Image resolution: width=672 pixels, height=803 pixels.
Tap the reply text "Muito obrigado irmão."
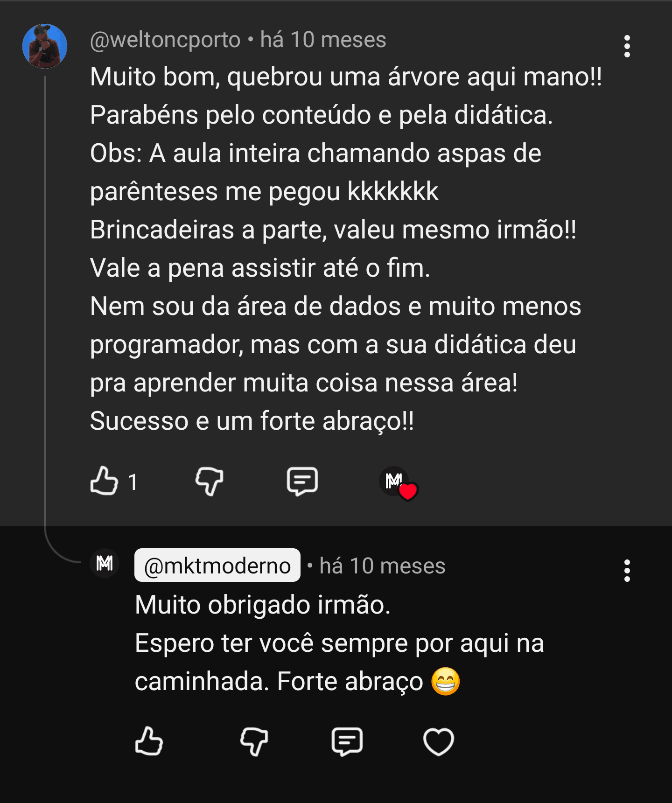(x=262, y=605)
